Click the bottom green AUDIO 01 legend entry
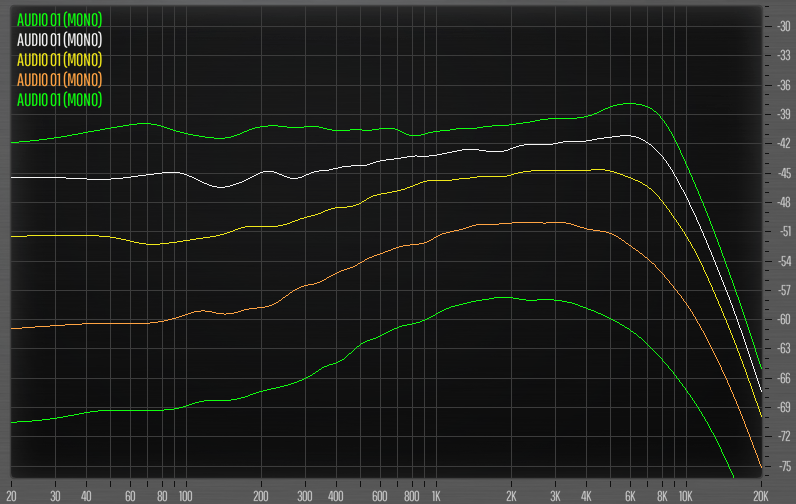 coord(60,99)
